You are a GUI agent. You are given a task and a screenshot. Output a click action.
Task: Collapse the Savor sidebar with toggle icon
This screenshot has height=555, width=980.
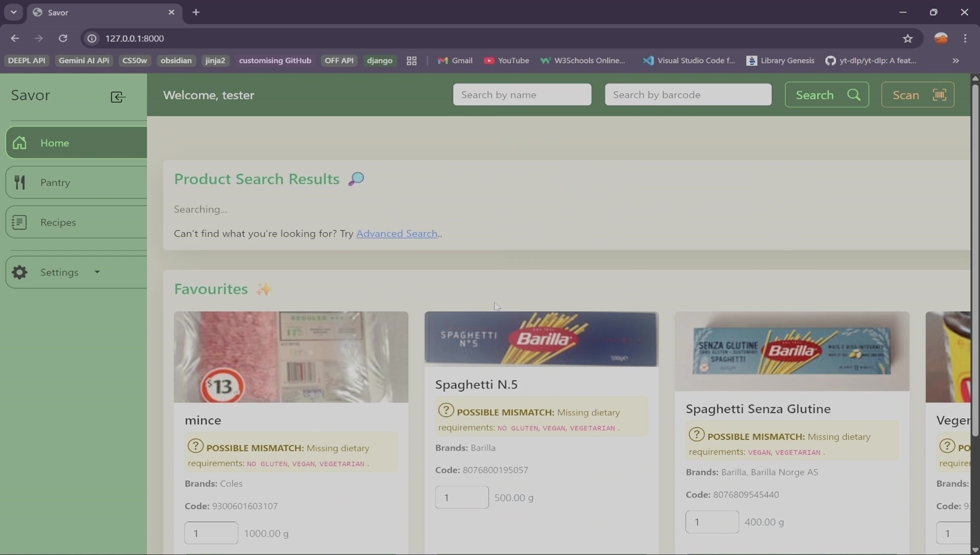(x=118, y=97)
